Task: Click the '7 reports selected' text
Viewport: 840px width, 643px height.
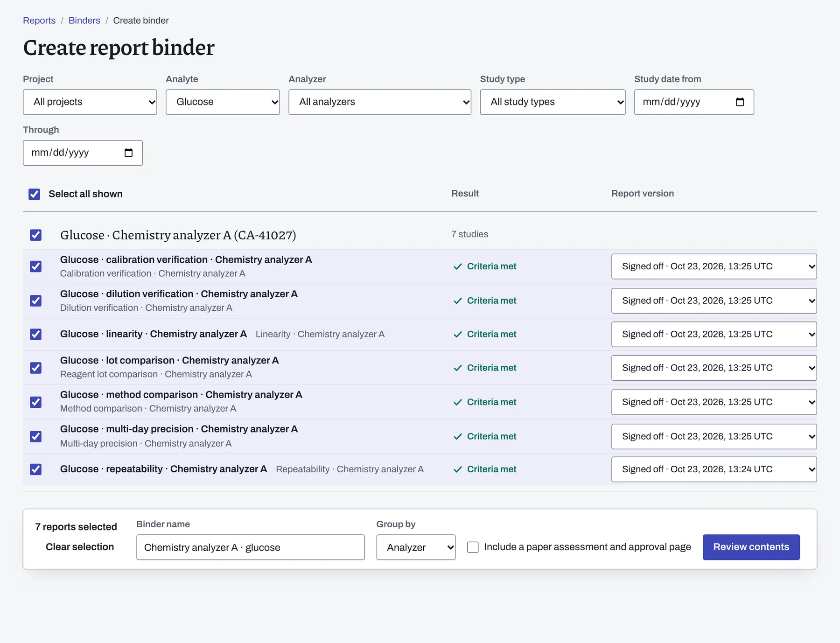Action: [76, 527]
